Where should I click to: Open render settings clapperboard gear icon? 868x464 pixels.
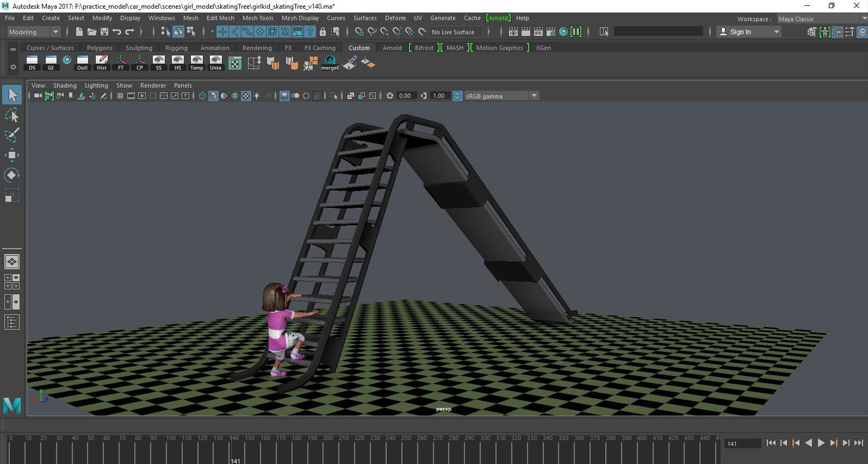(550, 32)
